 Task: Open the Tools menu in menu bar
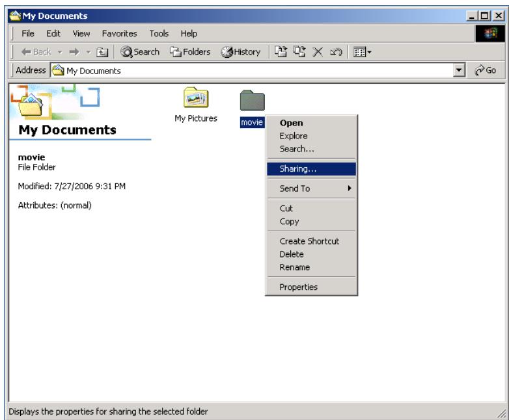159,33
